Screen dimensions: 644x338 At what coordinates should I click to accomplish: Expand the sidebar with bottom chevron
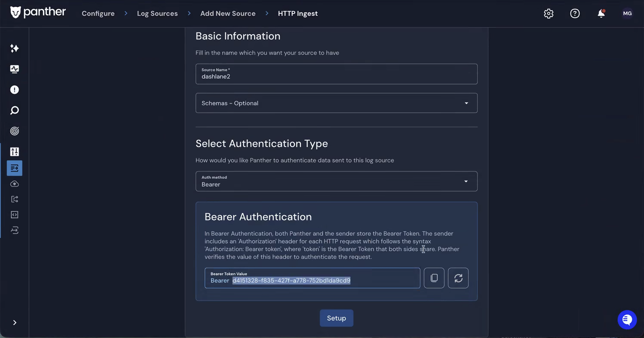click(15, 323)
